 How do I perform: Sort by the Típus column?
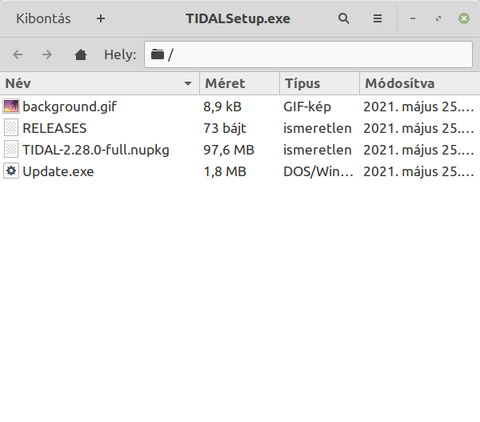pyautogui.click(x=319, y=83)
